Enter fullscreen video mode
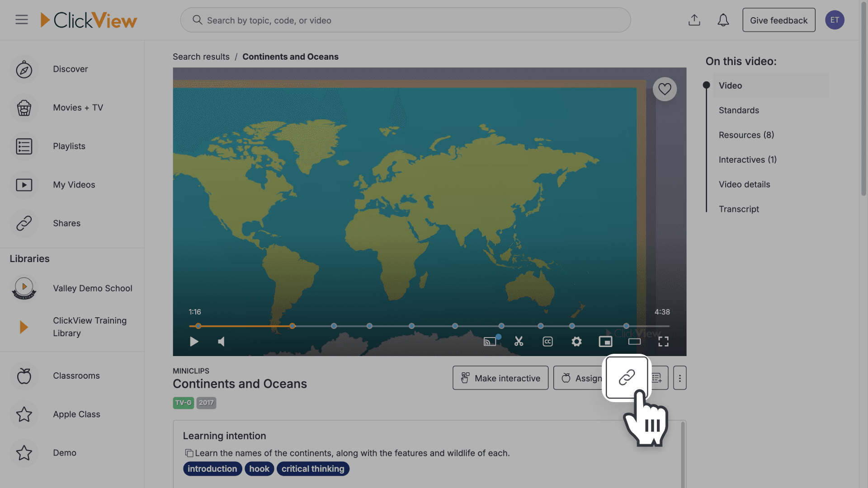 coord(663,342)
